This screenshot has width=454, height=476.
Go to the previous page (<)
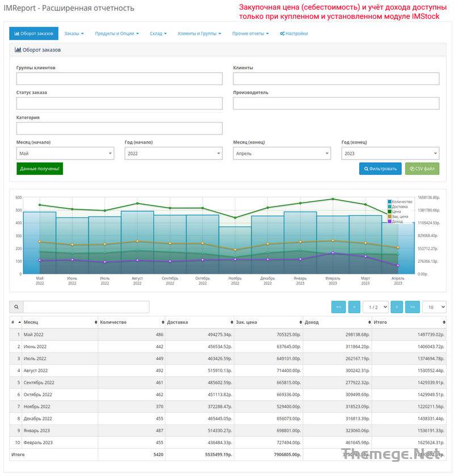(354, 307)
